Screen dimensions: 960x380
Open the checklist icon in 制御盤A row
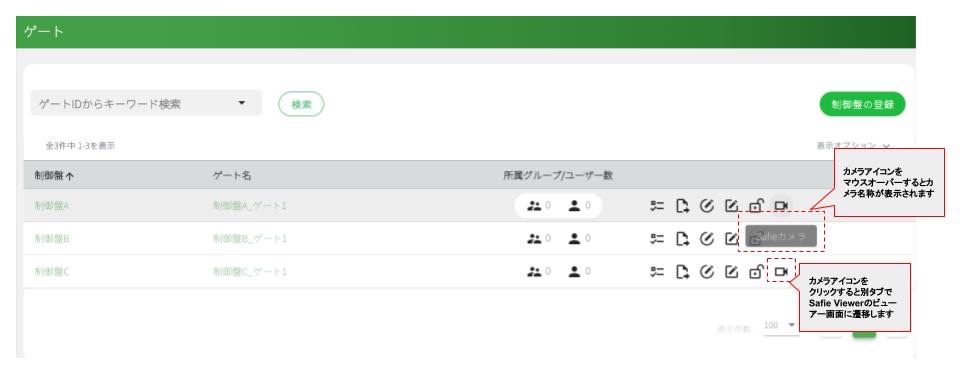[657, 206]
